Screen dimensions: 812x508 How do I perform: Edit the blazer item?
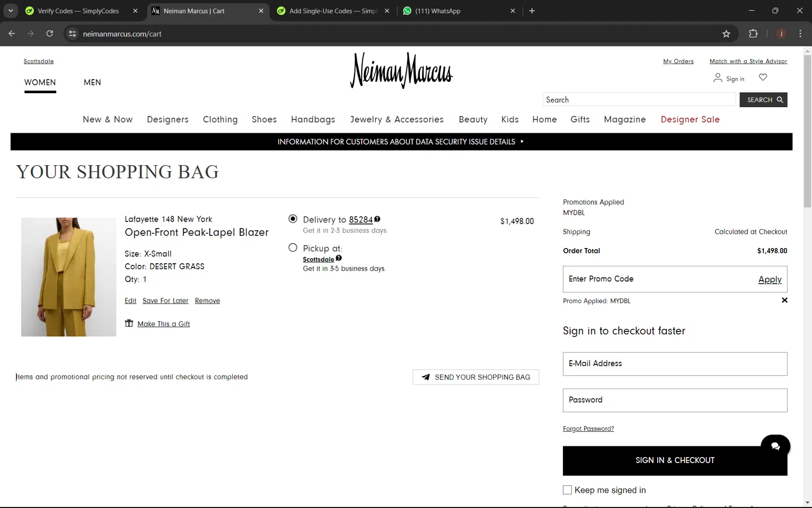pyautogui.click(x=130, y=301)
